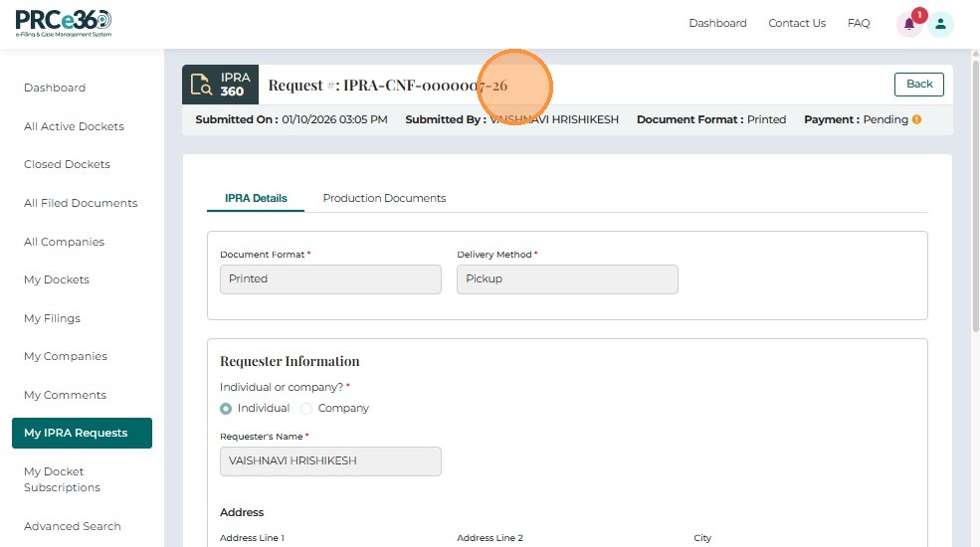The height and width of the screenshot is (547, 980).
Task: Click the Document Format field
Action: [x=329, y=279]
